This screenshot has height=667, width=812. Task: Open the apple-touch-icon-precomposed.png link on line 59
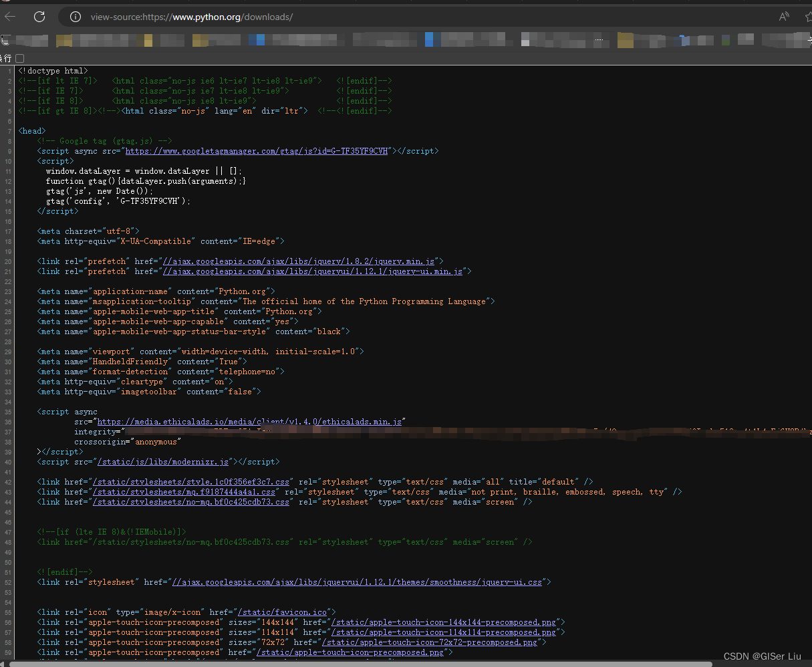[x=350, y=652]
